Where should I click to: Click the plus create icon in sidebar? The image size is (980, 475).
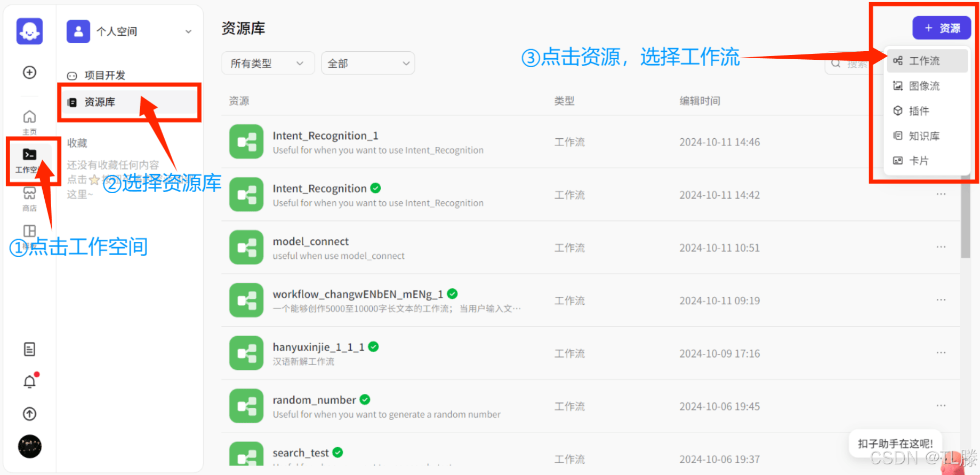[x=30, y=72]
